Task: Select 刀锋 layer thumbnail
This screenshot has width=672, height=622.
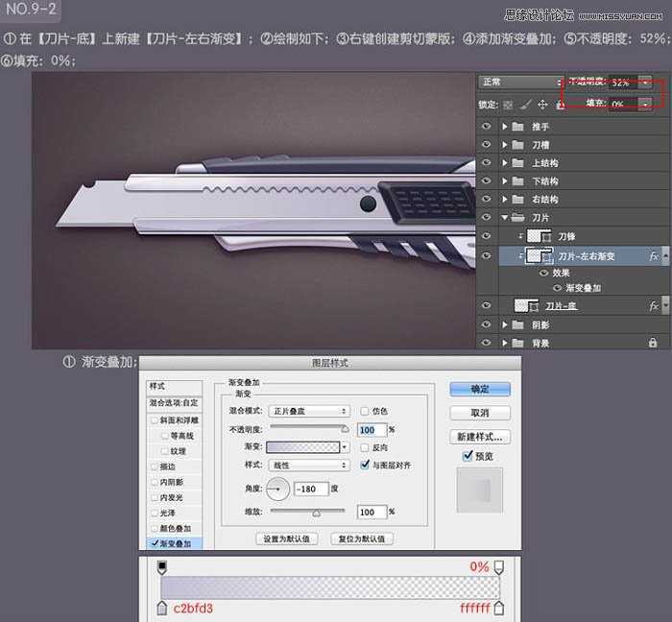Action: click(534, 236)
